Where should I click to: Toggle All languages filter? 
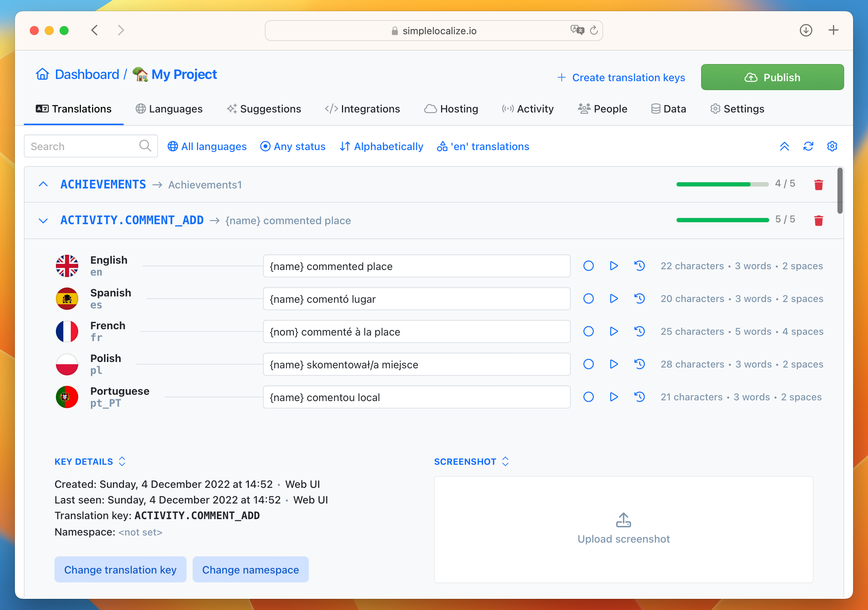tap(207, 147)
